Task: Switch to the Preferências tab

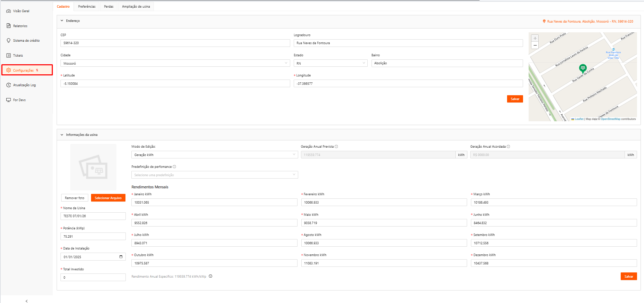Action: pyautogui.click(x=87, y=7)
